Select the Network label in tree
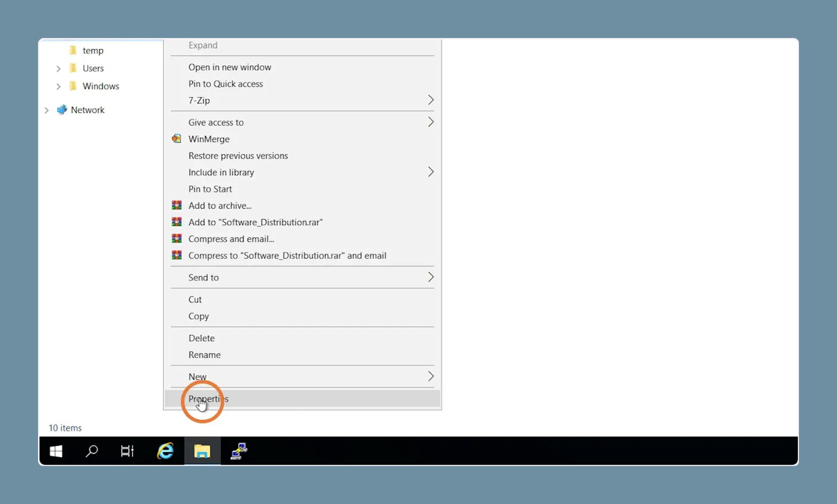Screen dimensions: 837x504 (88, 110)
